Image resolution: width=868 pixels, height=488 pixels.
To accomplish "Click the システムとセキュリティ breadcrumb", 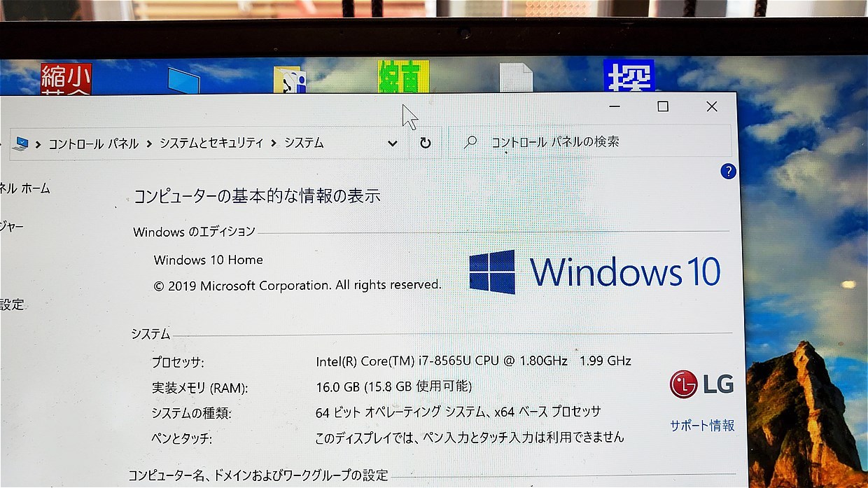I will pyautogui.click(x=211, y=143).
